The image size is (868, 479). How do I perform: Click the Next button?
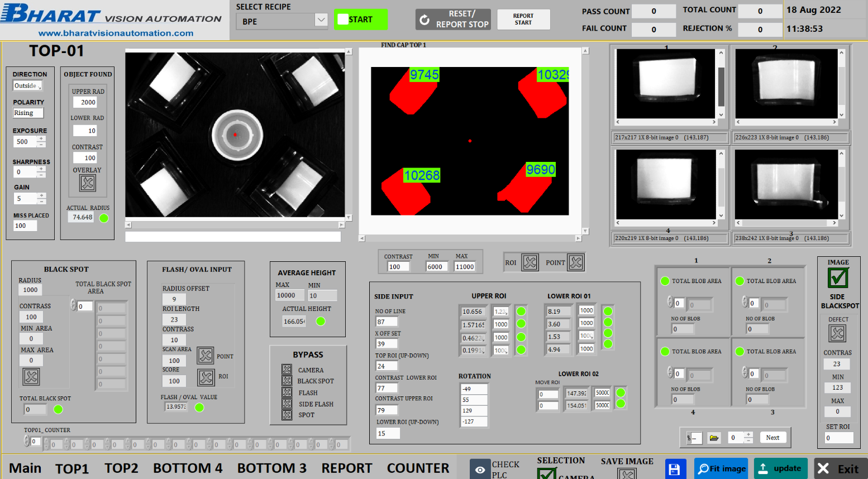[772, 438]
